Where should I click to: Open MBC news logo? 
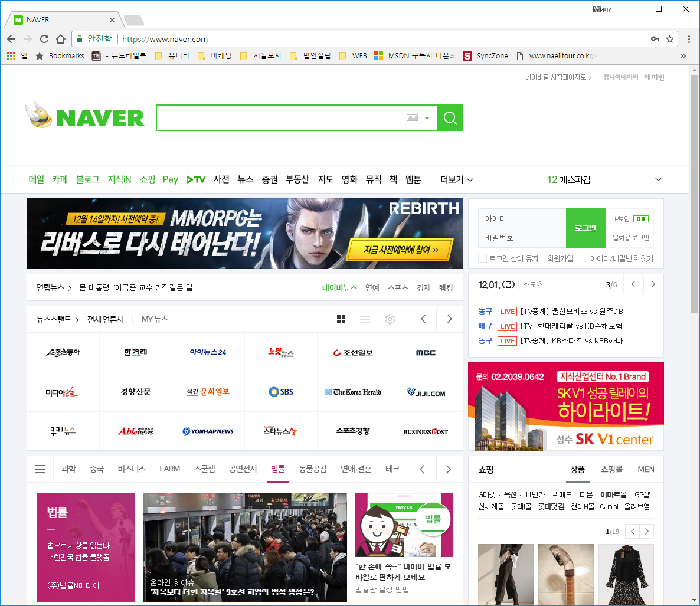click(x=426, y=352)
